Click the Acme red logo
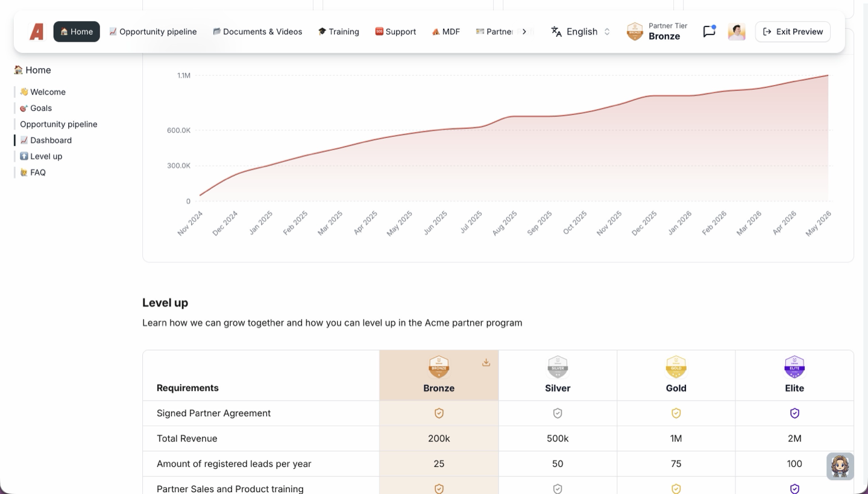Screen dimensions: 868x494 pos(37,31)
